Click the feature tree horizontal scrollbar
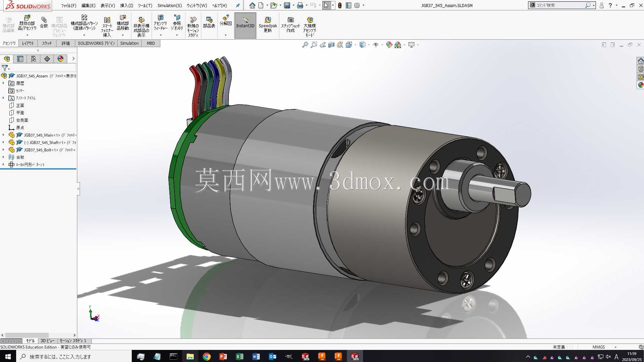The width and height of the screenshot is (644, 362). [27, 335]
